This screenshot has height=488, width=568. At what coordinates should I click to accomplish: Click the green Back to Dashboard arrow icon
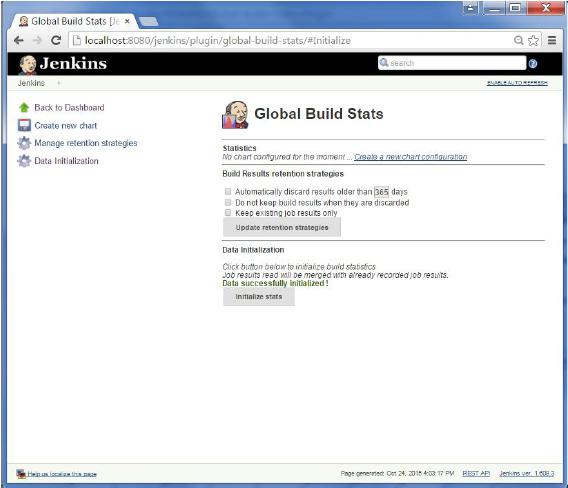click(24, 108)
